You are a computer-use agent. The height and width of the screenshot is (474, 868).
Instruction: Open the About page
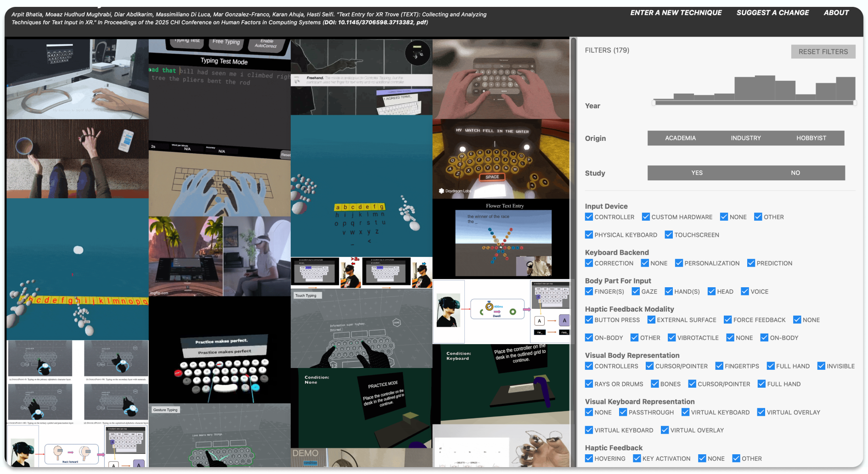point(836,13)
